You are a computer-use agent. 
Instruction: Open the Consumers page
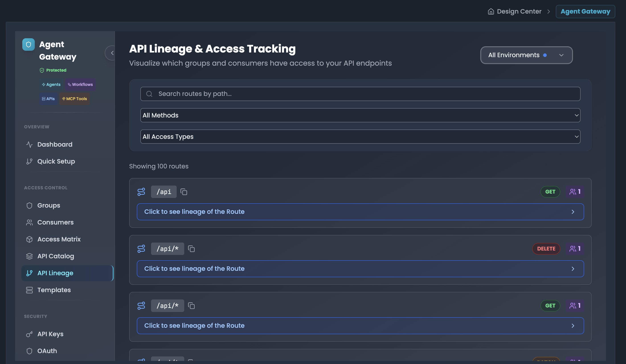click(x=55, y=222)
